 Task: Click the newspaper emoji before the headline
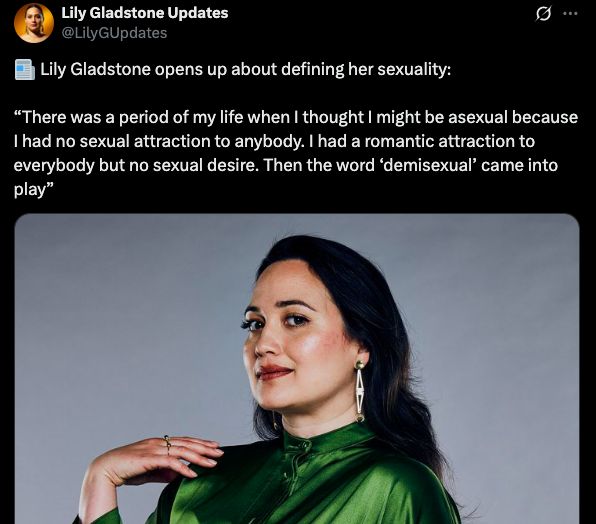25,70
